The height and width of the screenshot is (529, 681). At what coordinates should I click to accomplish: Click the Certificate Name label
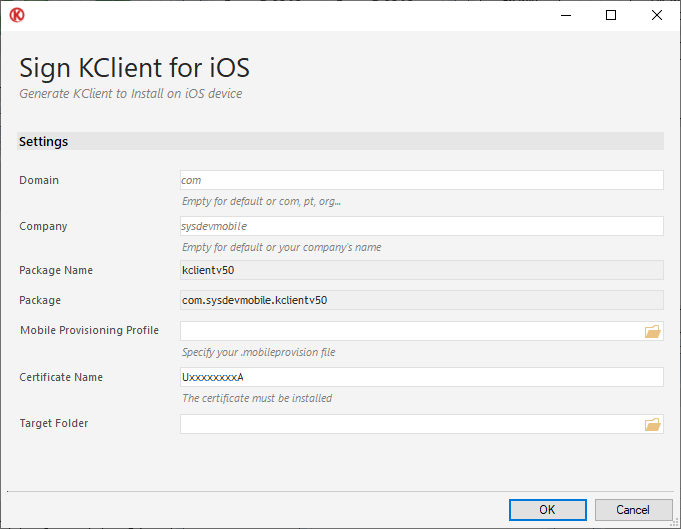pos(61,377)
